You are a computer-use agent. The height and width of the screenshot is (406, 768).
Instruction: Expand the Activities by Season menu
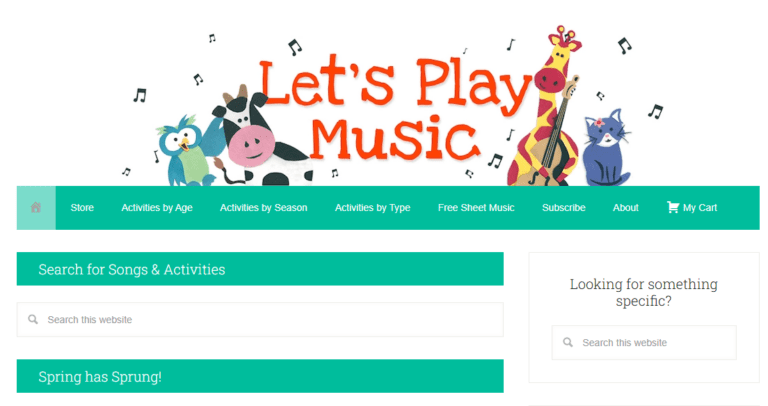pyautogui.click(x=264, y=208)
